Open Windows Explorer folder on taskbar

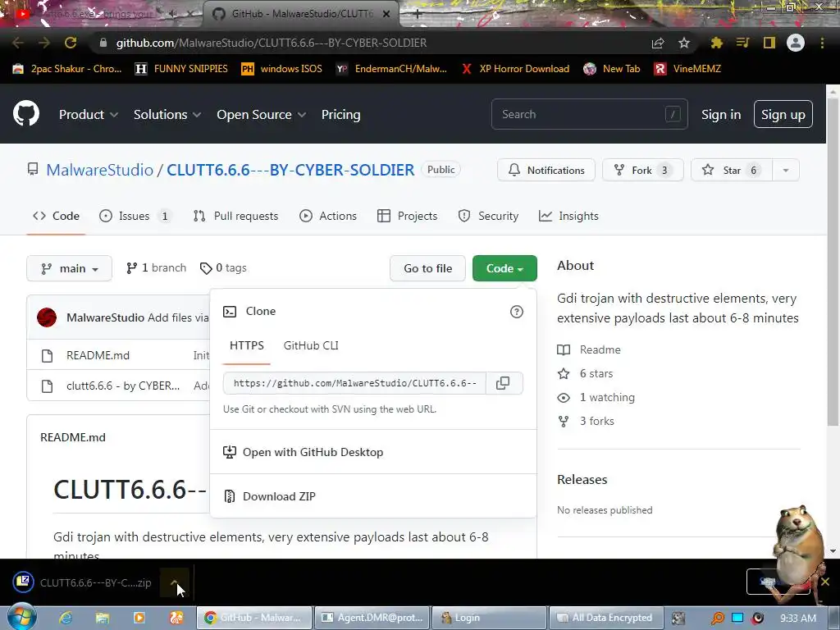[103, 618]
